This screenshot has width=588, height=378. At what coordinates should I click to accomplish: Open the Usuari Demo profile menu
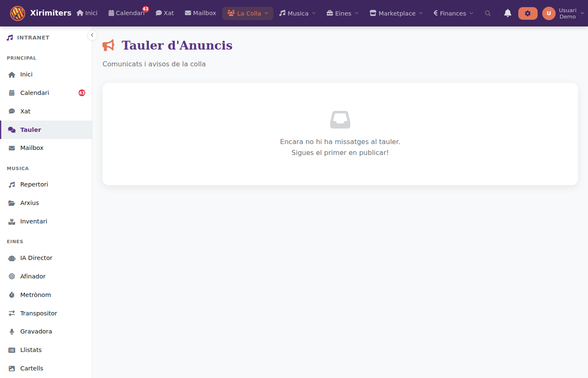pos(563,13)
